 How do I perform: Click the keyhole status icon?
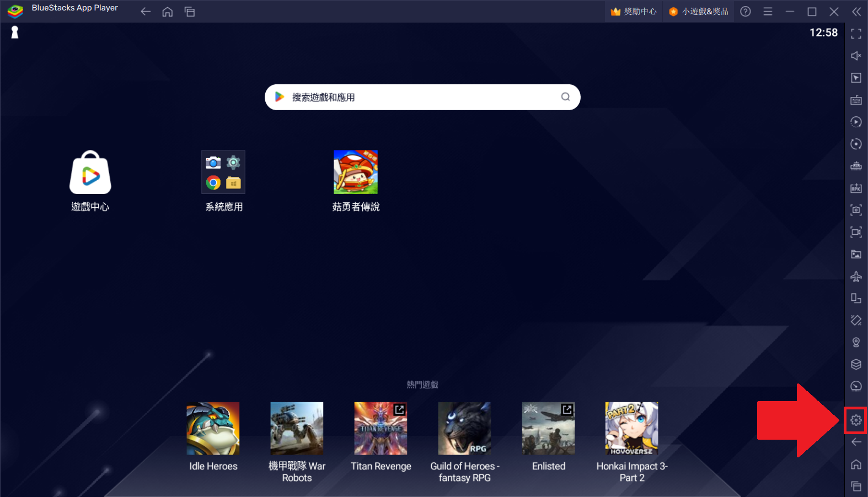15,33
